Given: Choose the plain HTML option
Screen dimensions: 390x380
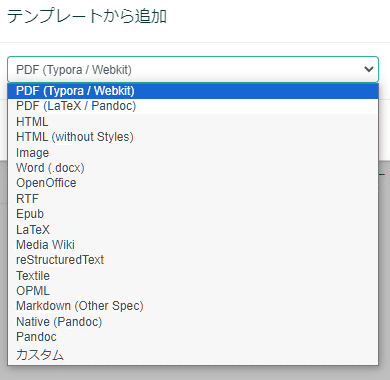Looking at the screenshot, I should coord(193,122).
